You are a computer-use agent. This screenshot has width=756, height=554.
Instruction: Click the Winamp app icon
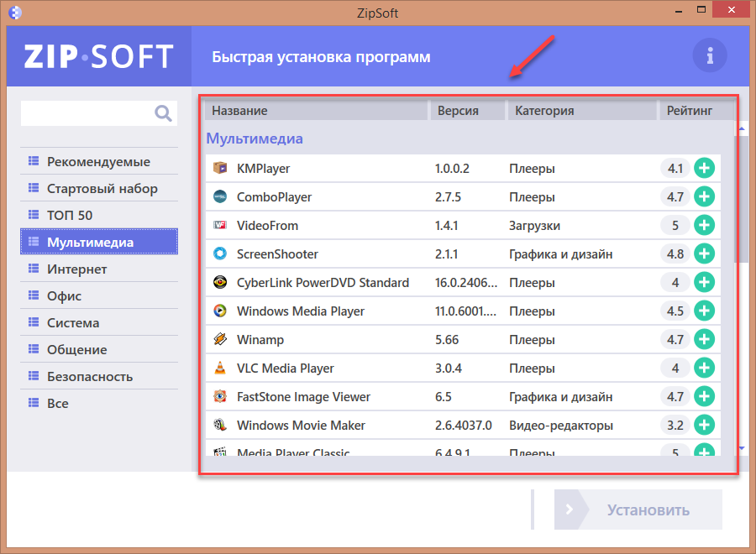220,339
